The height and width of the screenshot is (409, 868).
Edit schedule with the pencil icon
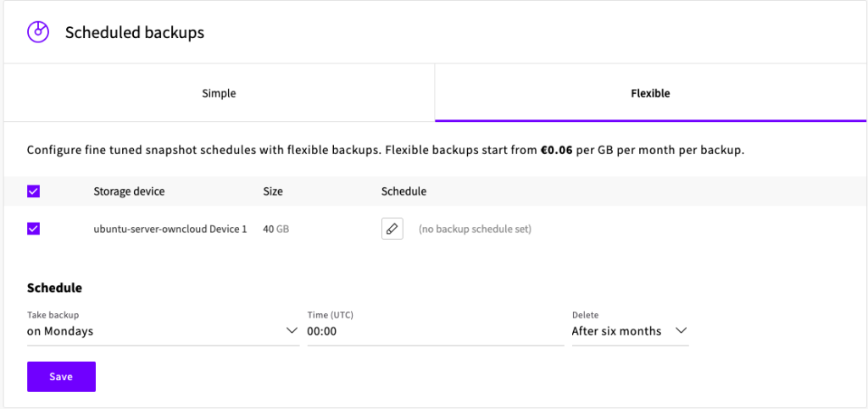coord(392,229)
